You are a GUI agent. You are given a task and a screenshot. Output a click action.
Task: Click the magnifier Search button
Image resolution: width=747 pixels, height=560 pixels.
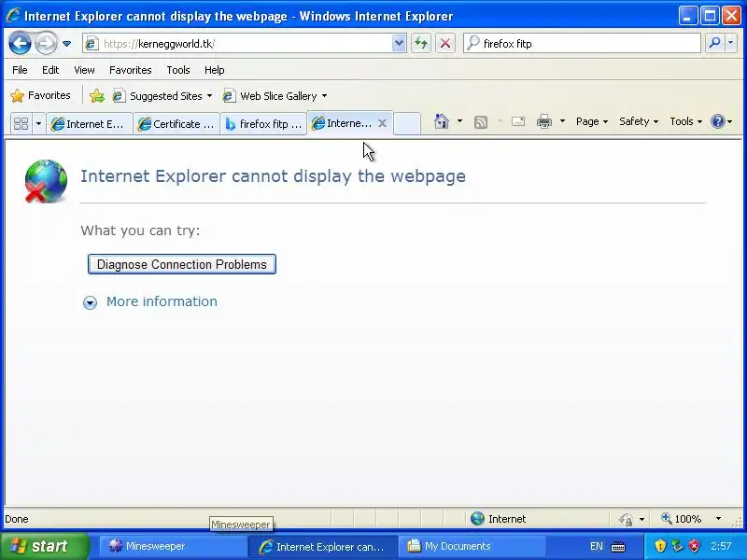coord(714,44)
